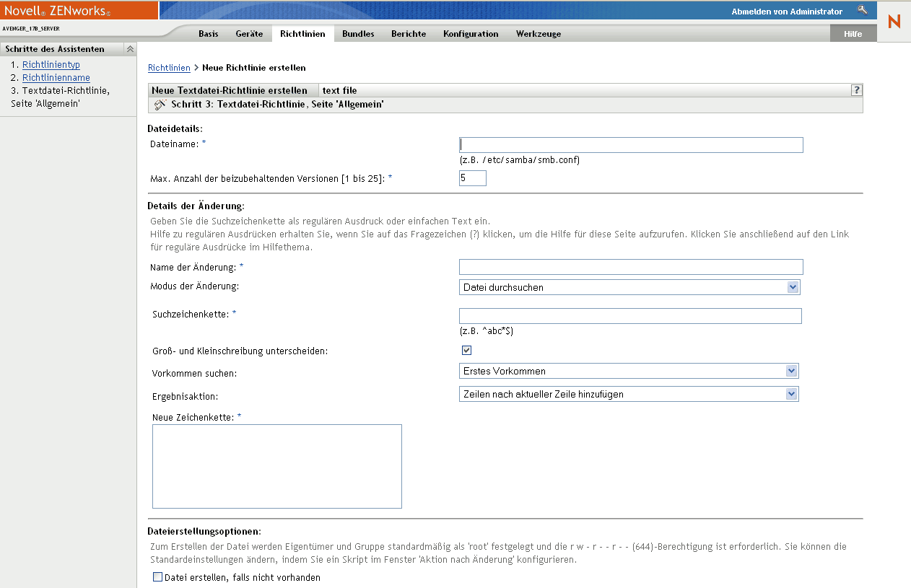Open the Berichte tab

[409, 34]
